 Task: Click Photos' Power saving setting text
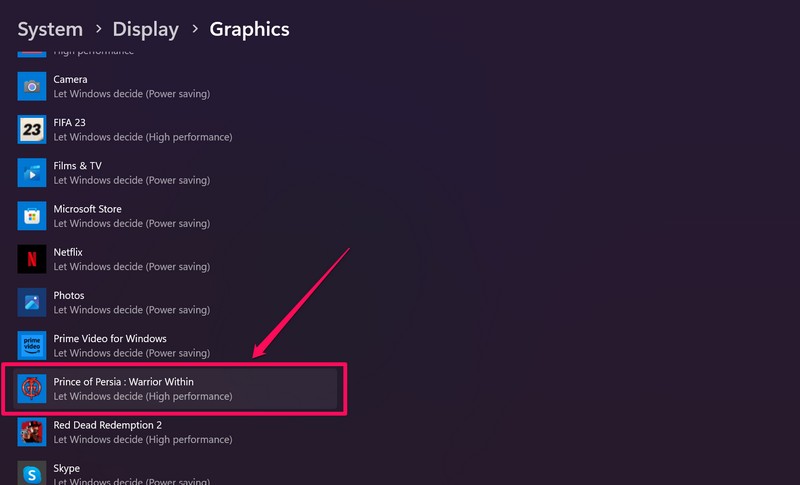(132, 310)
